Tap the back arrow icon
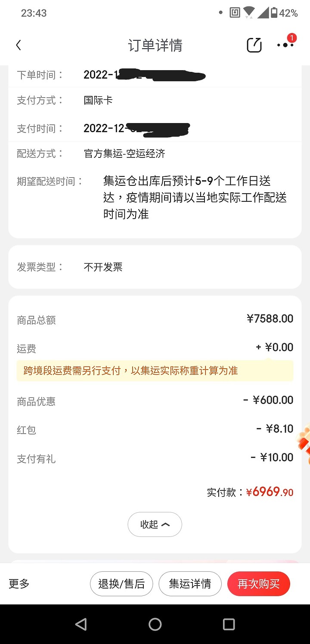Viewport: 310px width, 644px height. [19, 45]
